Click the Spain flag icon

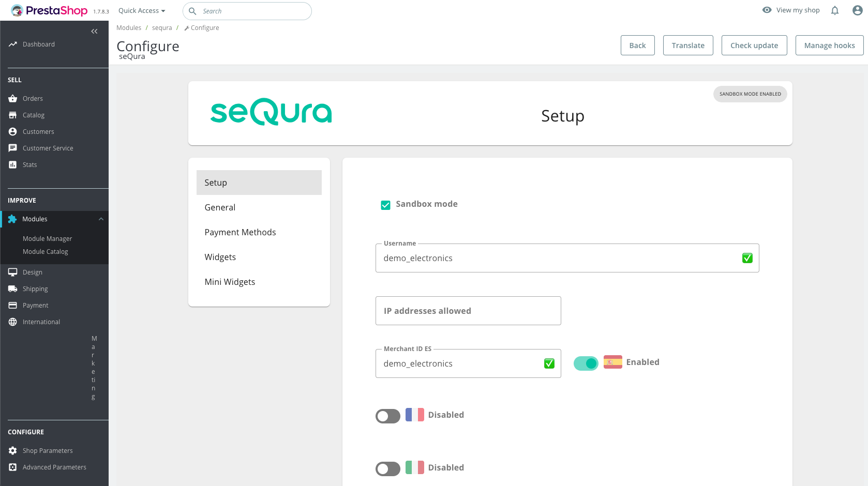tap(613, 362)
